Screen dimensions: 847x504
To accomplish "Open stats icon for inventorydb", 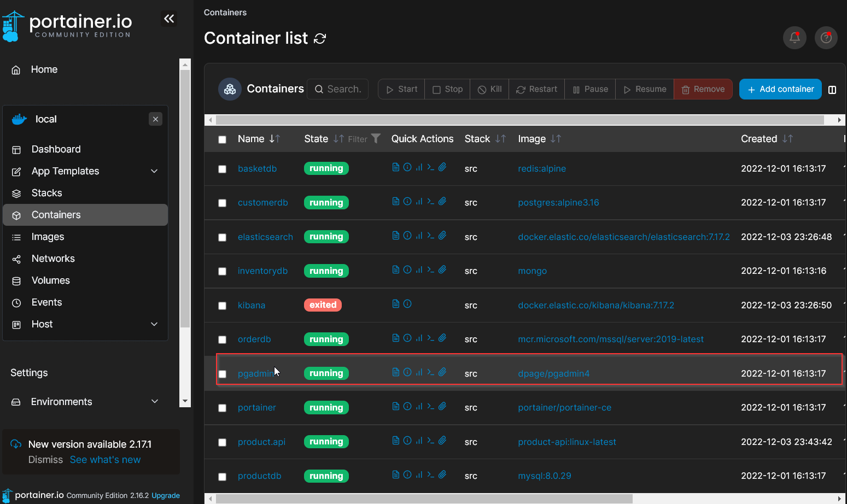I will coord(419,269).
